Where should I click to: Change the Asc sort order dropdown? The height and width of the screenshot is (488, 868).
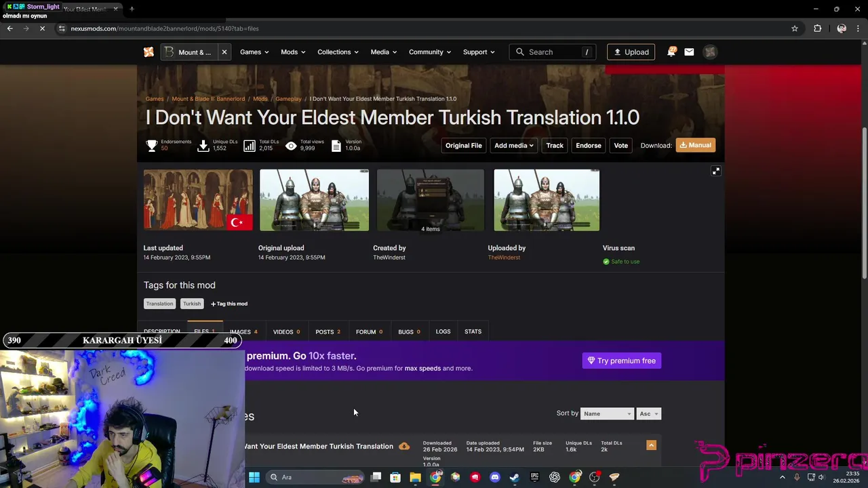pyautogui.click(x=649, y=413)
